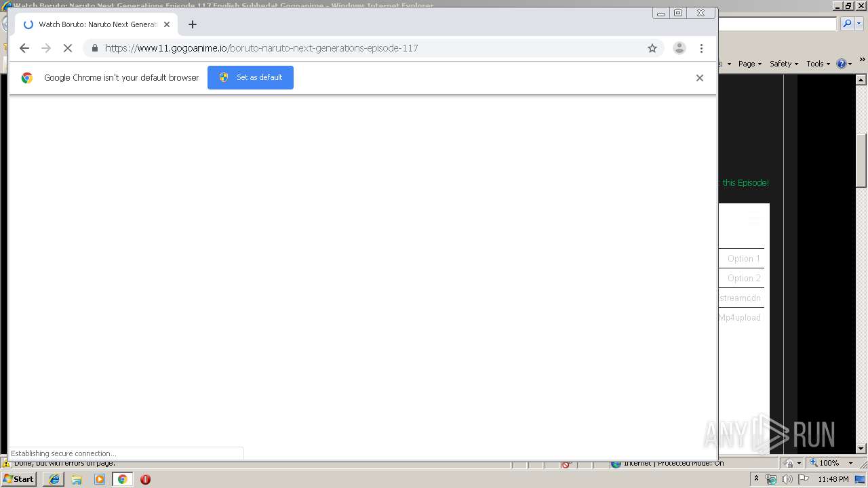Screen dimensions: 868x488
Task: Click the volume speaker tray icon
Action: point(787,479)
